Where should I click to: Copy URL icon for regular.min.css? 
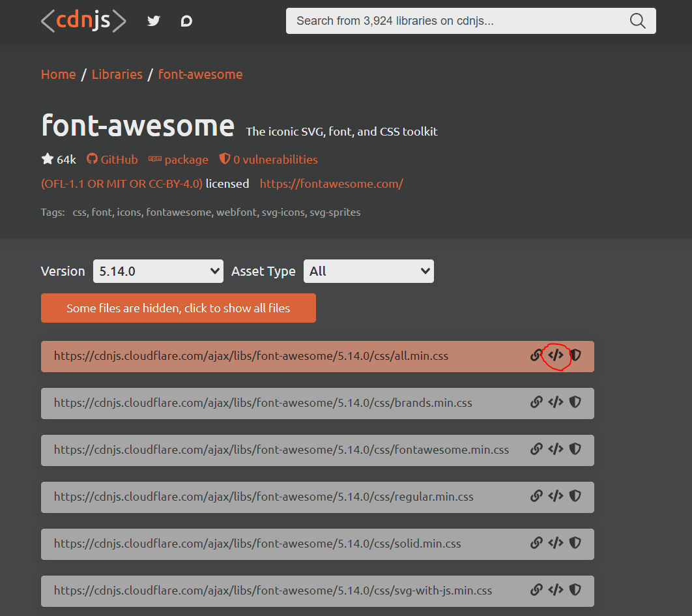pos(536,496)
